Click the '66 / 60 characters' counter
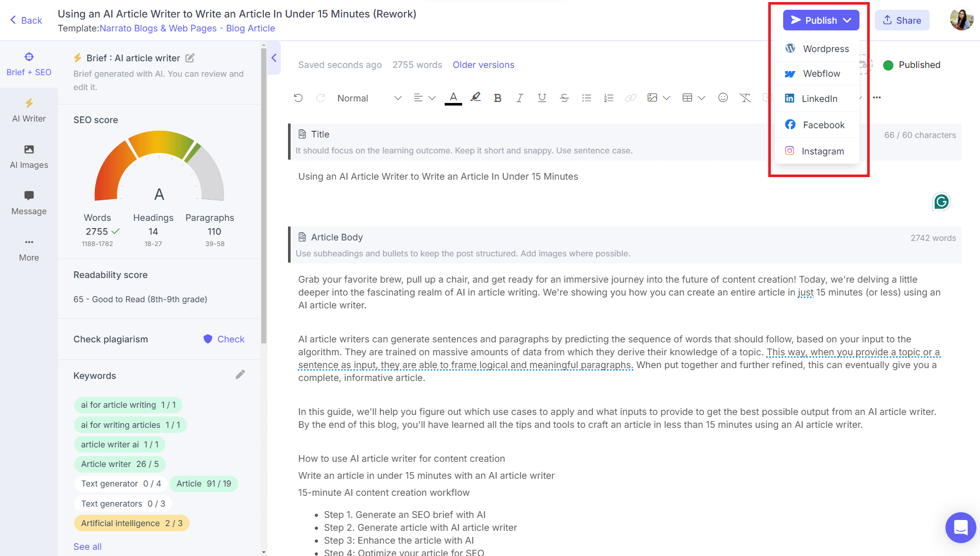The image size is (980, 556). coord(920,135)
